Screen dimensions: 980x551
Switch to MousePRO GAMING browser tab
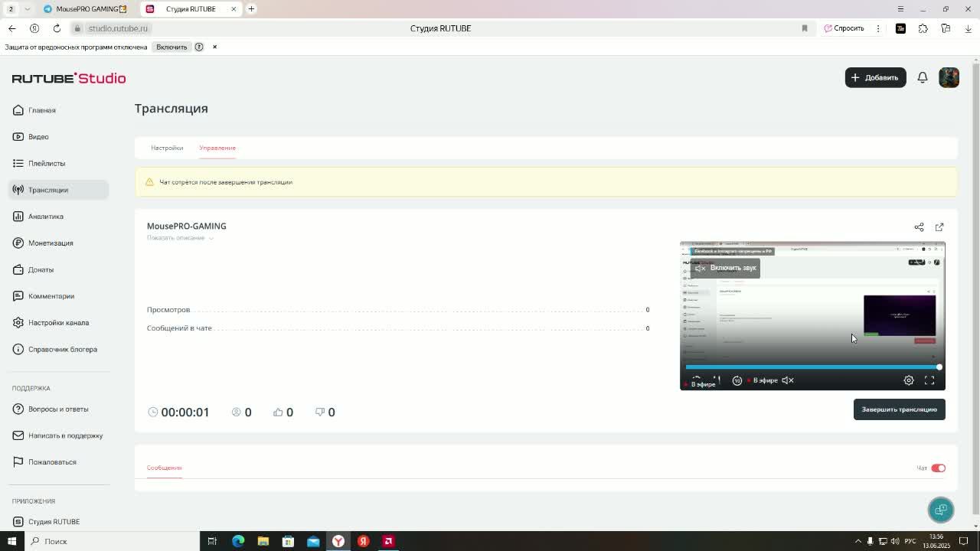(x=86, y=9)
